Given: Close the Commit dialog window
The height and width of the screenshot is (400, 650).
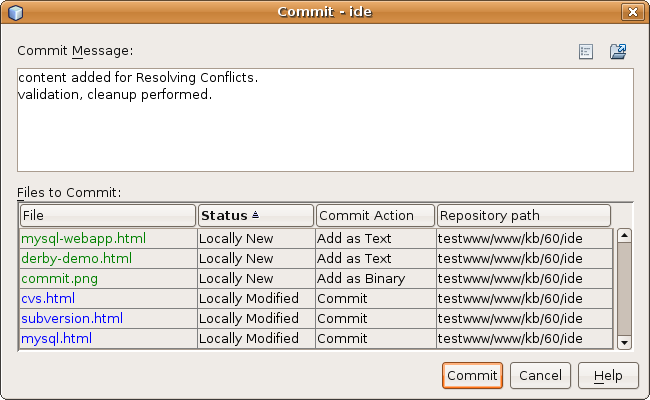Looking at the screenshot, I should pos(631,12).
